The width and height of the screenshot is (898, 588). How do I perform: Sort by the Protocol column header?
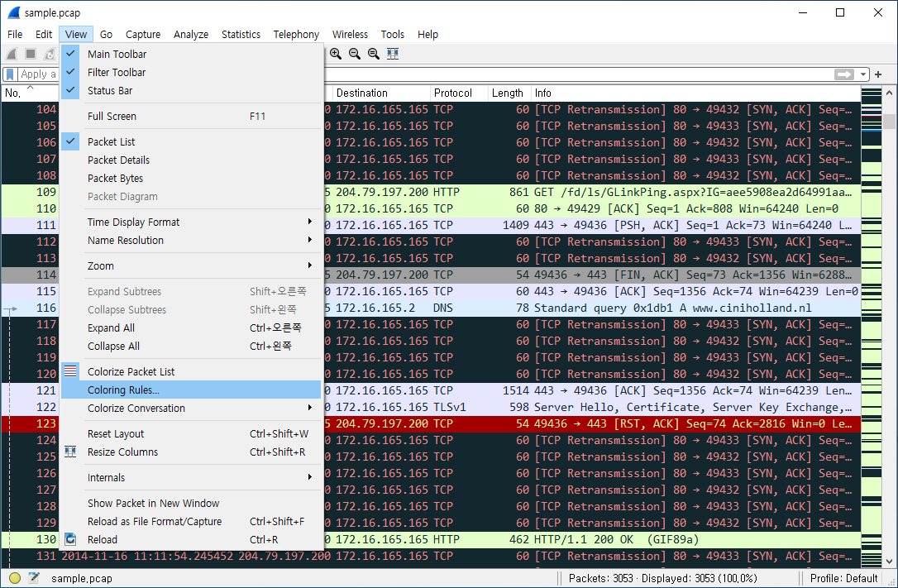pyautogui.click(x=459, y=93)
